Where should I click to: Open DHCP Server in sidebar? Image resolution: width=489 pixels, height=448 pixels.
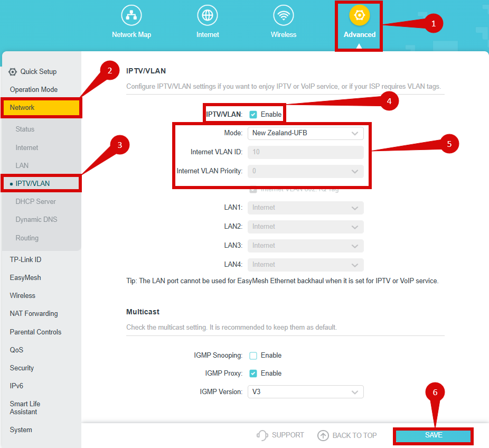click(x=35, y=201)
